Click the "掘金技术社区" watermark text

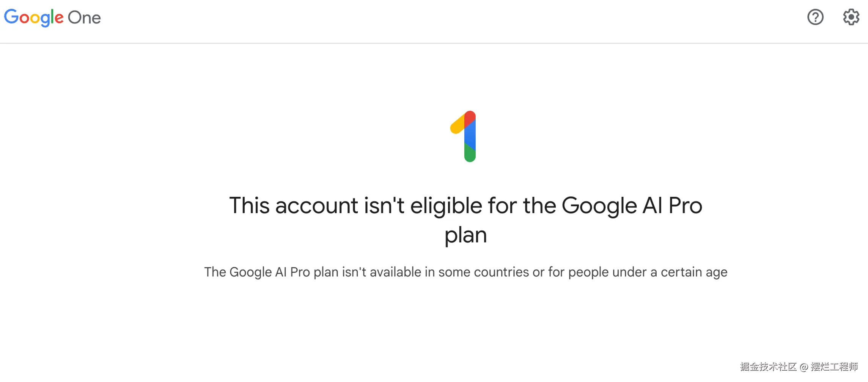pyautogui.click(x=768, y=366)
